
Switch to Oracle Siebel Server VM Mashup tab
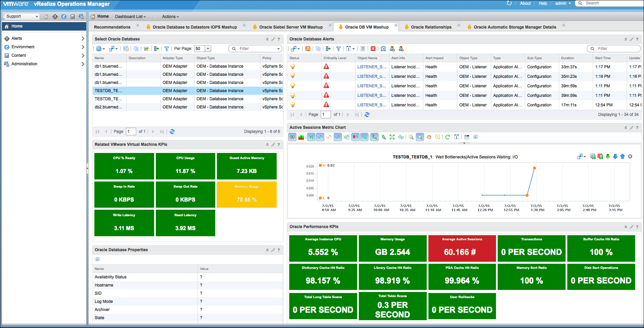[x=291, y=27]
